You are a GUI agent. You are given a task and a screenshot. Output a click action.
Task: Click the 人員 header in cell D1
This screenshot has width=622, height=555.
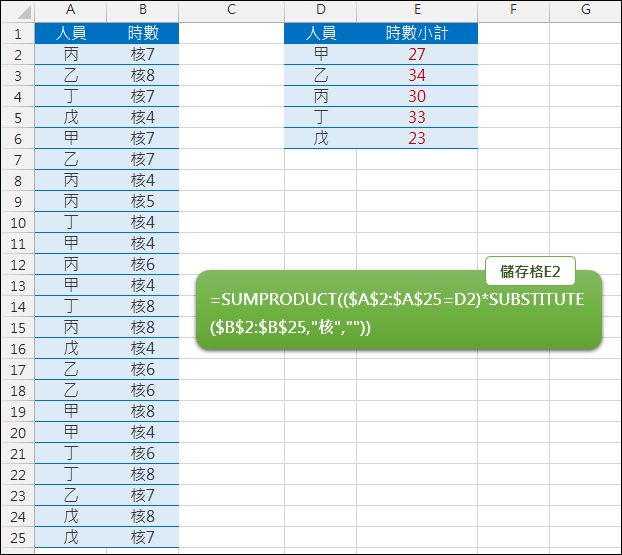(x=321, y=33)
